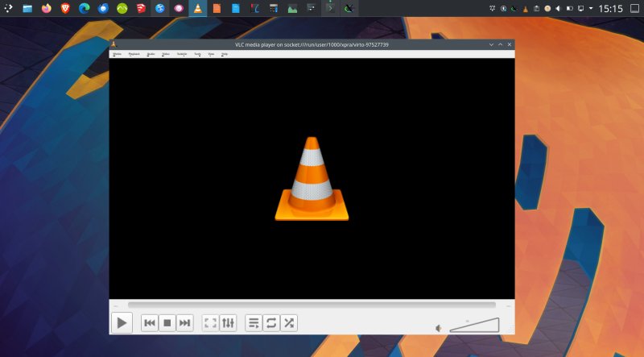Expand the Tools menu
The width and height of the screenshot is (644, 357).
(x=197, y=54)
